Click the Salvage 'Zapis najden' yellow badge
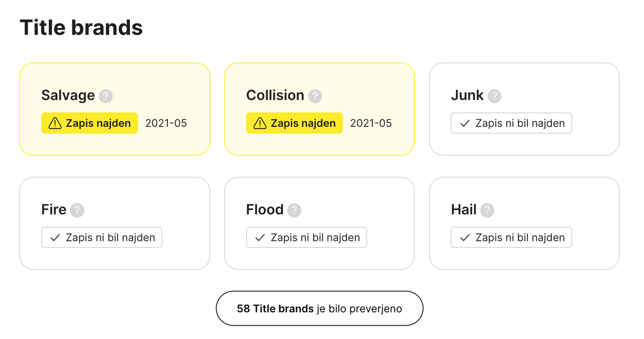This screenshot has width=644, height=339. pos(90,123)
